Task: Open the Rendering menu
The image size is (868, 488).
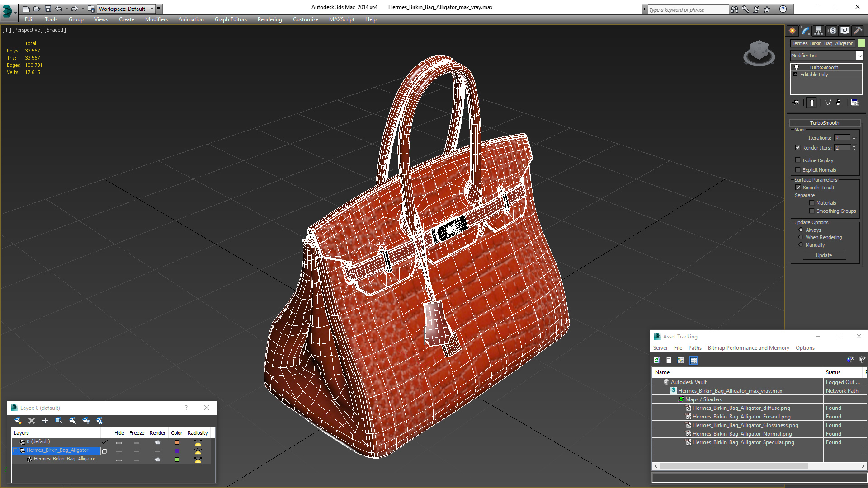Action: (270, 19)
